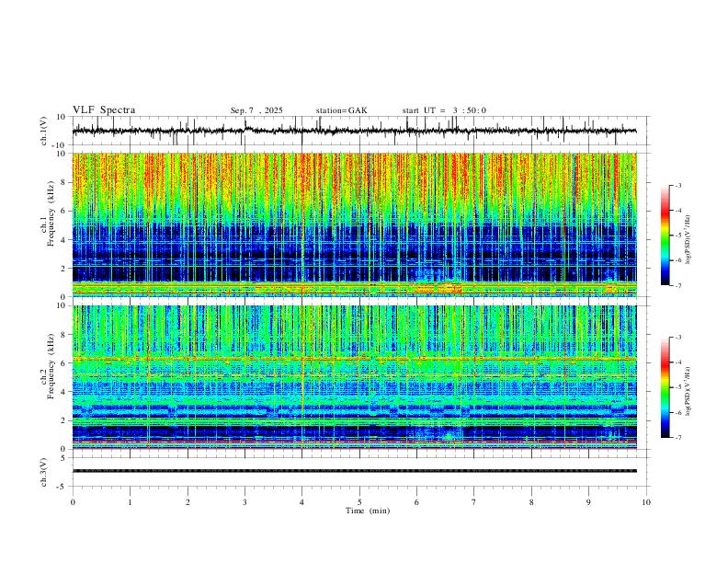The image size is (728, 563).
Task: Select the date text "Sep. 7 , 2025"
Action: point(256,110)
